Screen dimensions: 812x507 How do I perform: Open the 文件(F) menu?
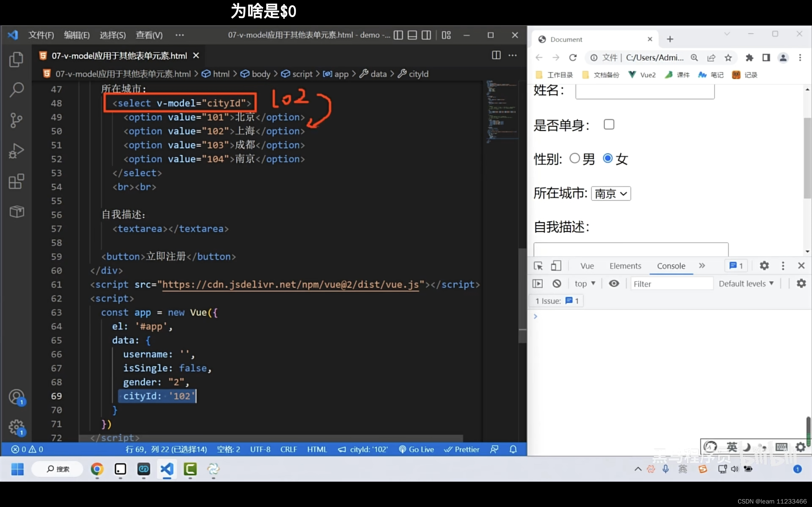[41, 35]
